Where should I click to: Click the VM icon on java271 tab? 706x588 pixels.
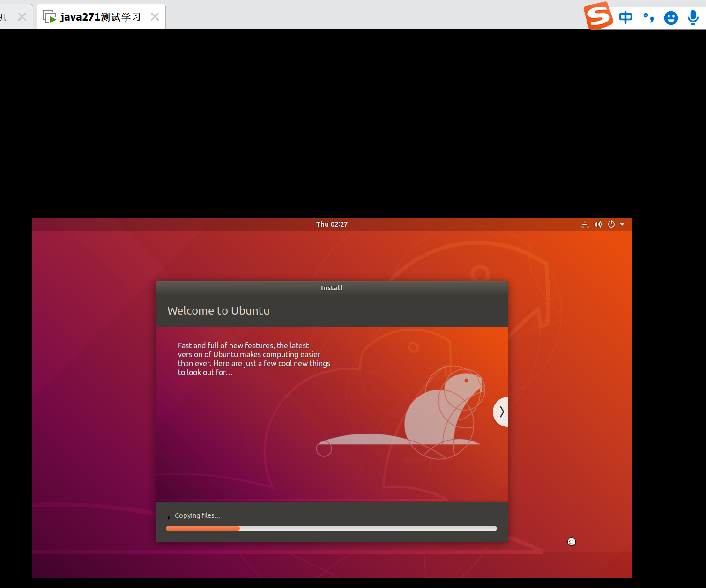(x=49, y=17)
